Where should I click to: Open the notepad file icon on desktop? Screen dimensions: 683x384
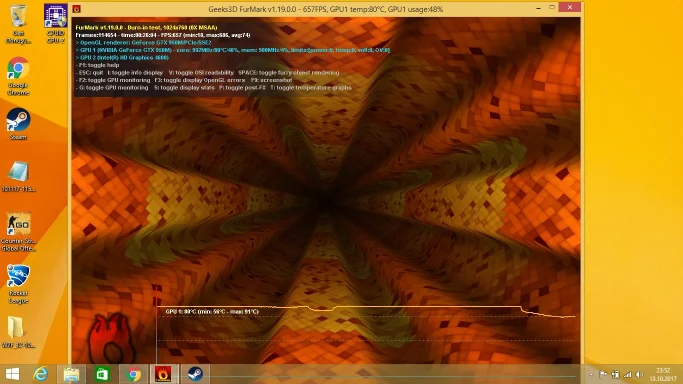[18, 176]
